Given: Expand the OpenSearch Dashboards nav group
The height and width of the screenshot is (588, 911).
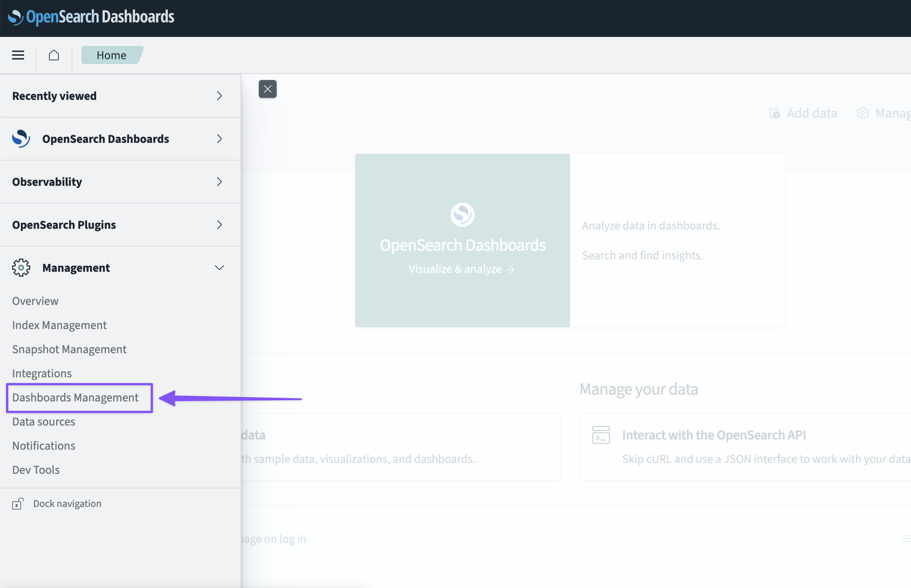Looking at the screenshot, I should tap(120, 139).
